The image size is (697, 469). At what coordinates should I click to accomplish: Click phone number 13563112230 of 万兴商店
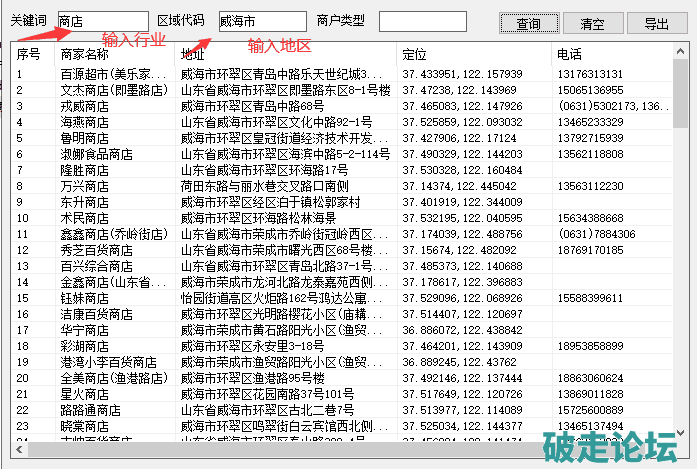point(589,186)
